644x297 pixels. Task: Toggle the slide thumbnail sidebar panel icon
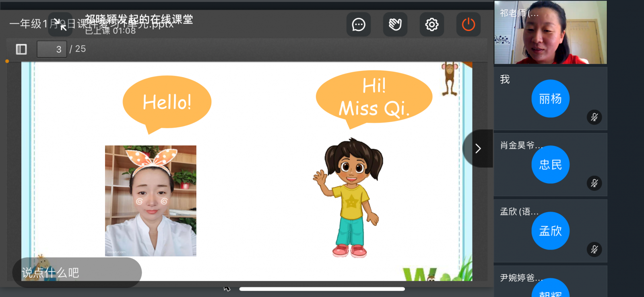(x=21, y=49)
